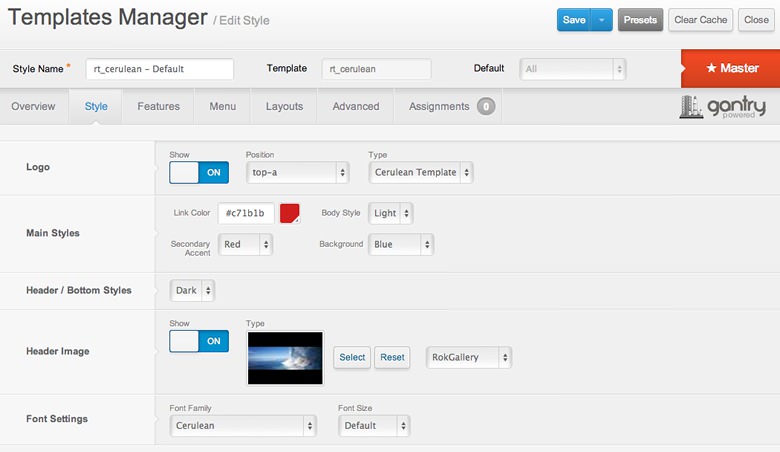Click the Gantry powered logo
Image resolution: width=780 pixels, height=452 pixels.
[x=722, y=106]
